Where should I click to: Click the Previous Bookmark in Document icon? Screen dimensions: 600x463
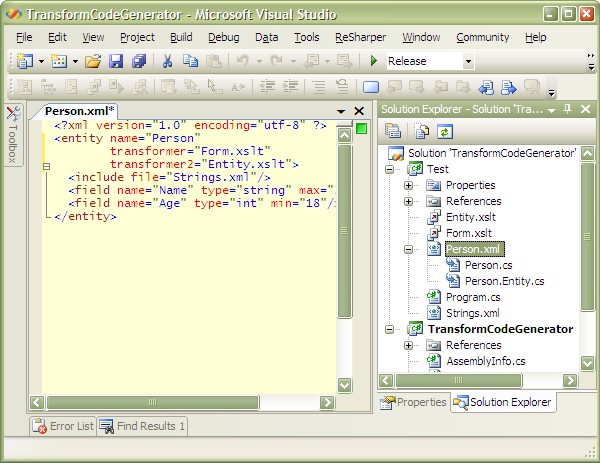coord(486,87)
